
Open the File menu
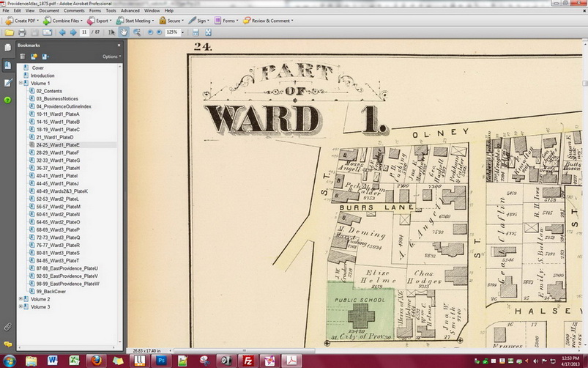click(x=6, y=10)
